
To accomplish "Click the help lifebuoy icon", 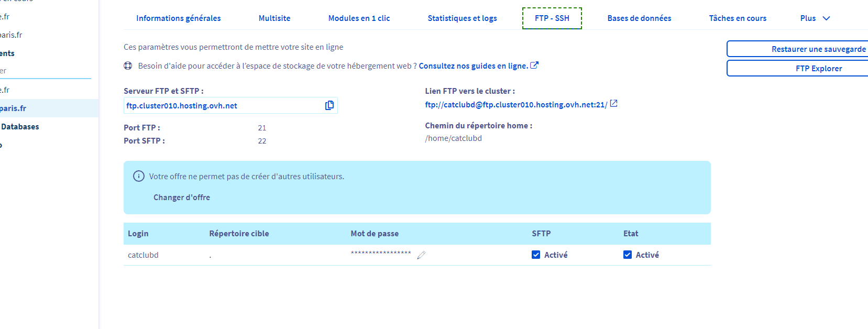I will [128, 66].
